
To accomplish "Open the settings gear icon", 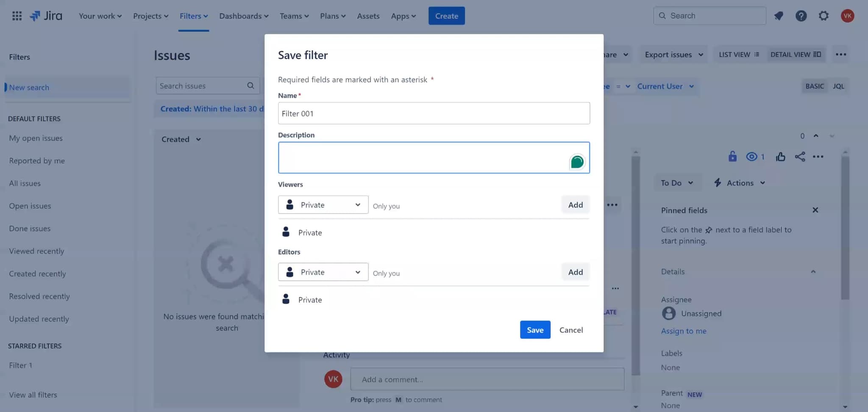I will point(823,16).
